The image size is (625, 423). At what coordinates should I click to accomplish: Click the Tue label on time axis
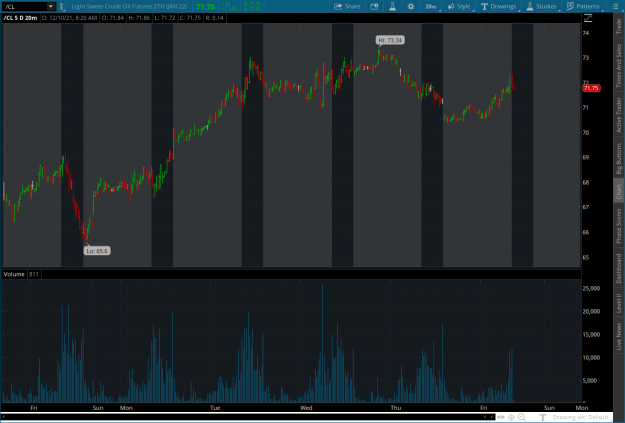(x=215, y=408)
